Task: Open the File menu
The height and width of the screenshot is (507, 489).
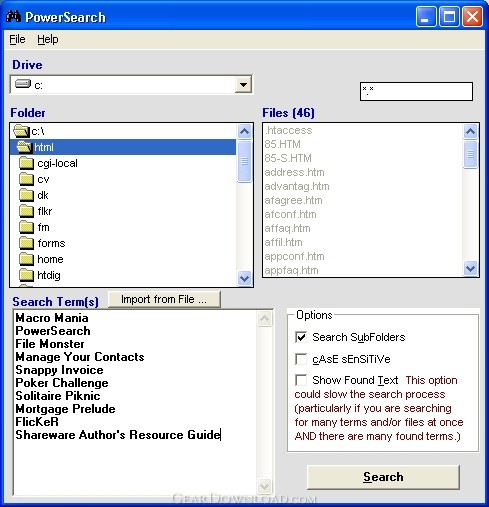Action: coord(17,39)
